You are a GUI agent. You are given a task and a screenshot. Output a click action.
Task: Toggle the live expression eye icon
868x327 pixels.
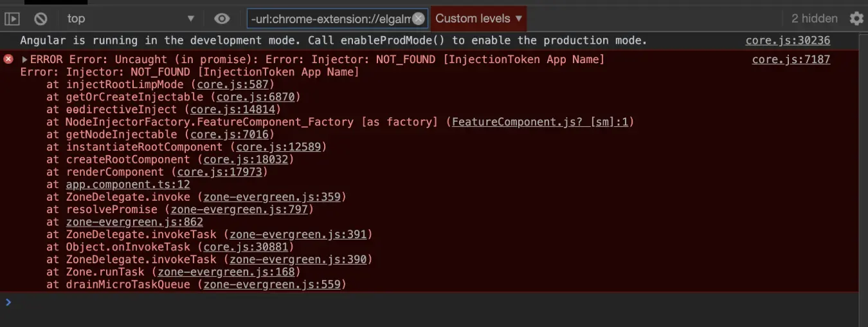pyautogui.click(x=222, y=19)
